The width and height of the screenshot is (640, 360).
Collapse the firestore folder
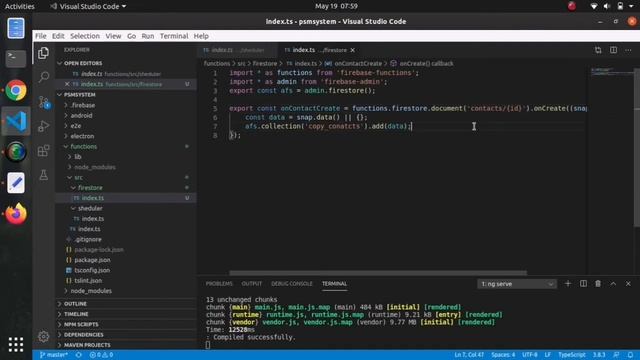click(90, 187)
